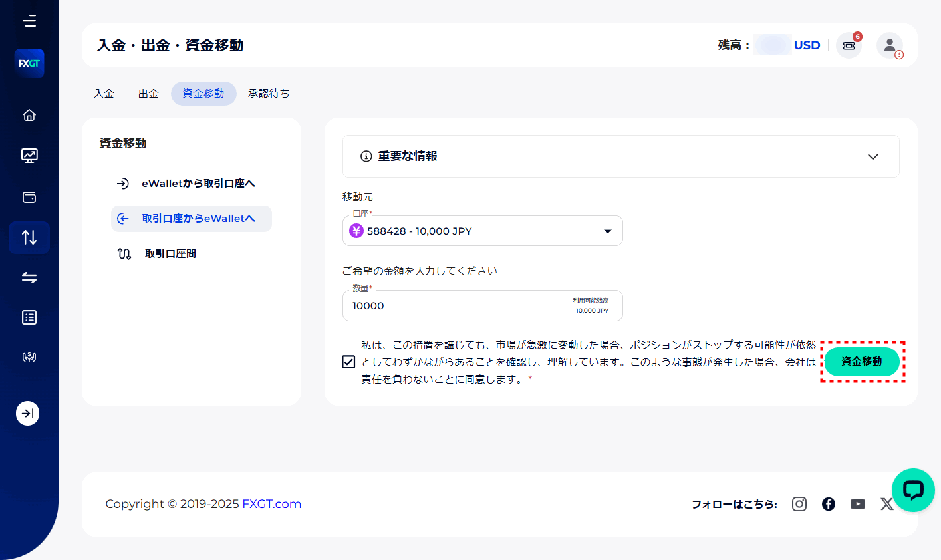Select 取引口座間 transfer option

[x=192, y=254]
